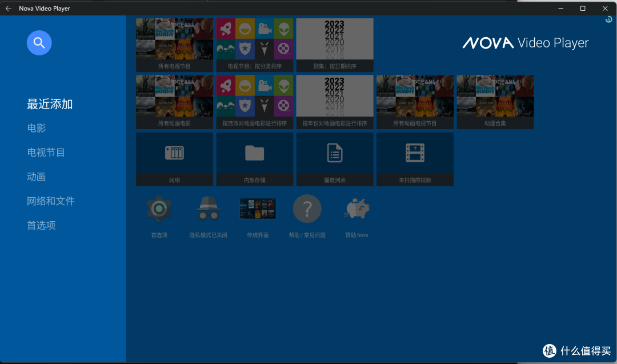The image size is (617, 364).
Task: Select 最近添加 in the sidebar
Action: [x=50, y=104]
